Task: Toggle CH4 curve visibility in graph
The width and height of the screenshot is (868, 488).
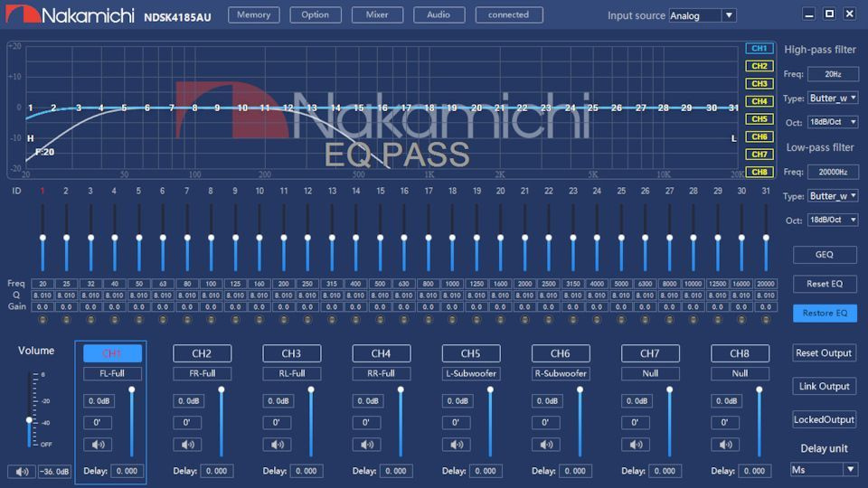Action: click(x=759, y=101)
